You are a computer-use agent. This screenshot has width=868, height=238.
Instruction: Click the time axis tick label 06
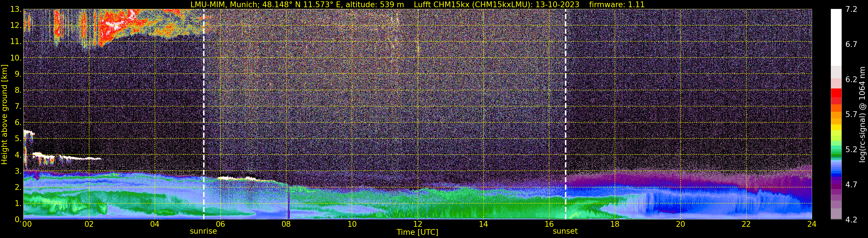[x=220, y=224]
